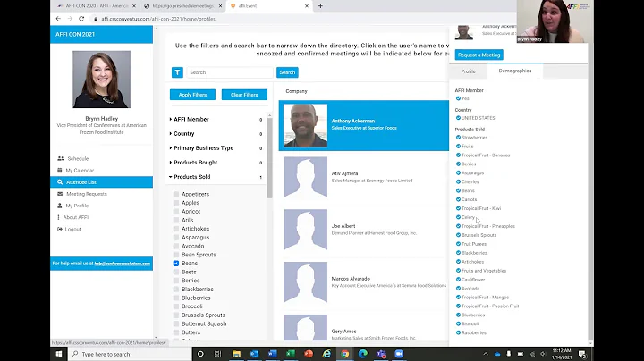The width and height of the screenshot is (644, 361).
Task: Check the Appetizers checkbox
Action: click(176, 194)
